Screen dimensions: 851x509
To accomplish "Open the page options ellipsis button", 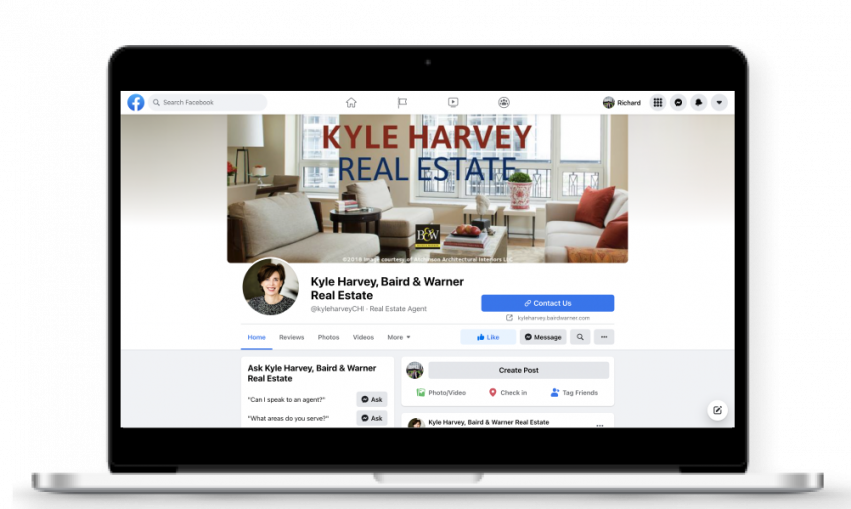I will point(604,337).
